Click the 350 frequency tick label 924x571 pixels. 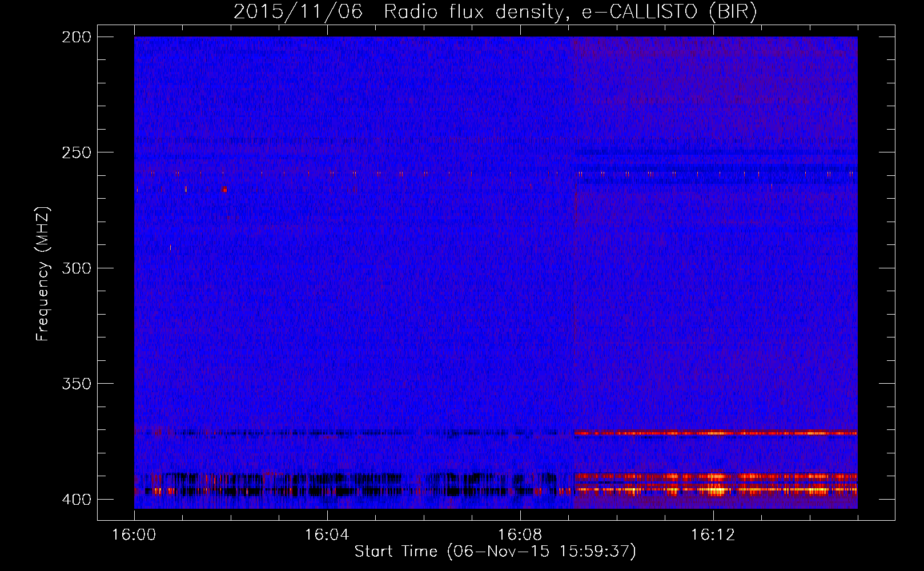[x=77, y=384]
